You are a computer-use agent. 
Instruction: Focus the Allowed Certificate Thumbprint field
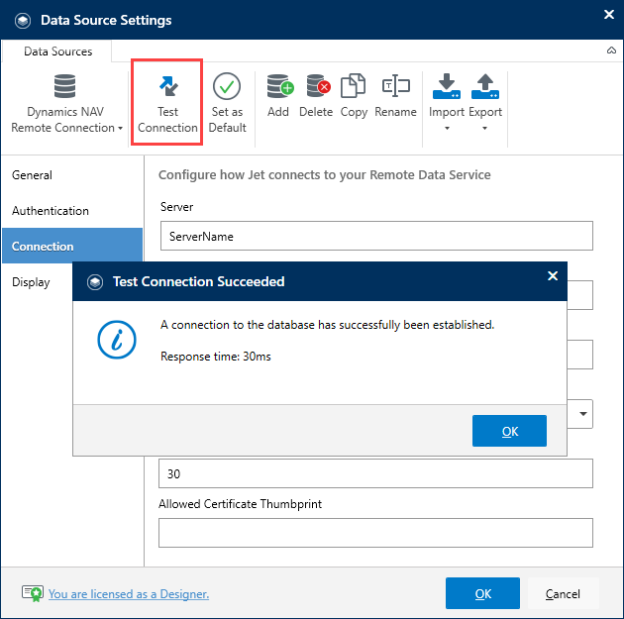(x=376, y=533)
